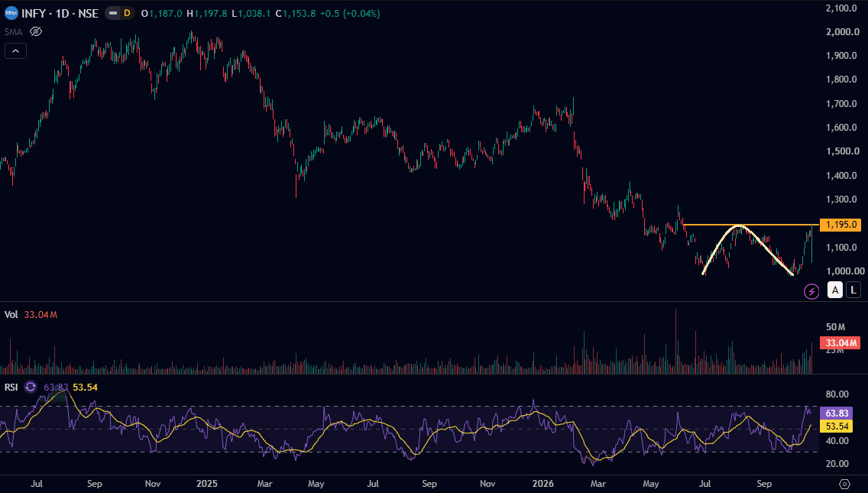Click the orange D data-mode badge
Screen dimensions: 868x493
point(128,13)
